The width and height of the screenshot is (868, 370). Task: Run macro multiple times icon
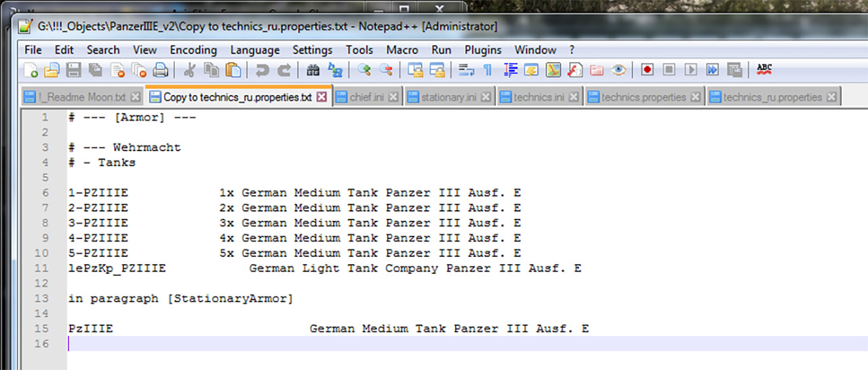[712, 70]
